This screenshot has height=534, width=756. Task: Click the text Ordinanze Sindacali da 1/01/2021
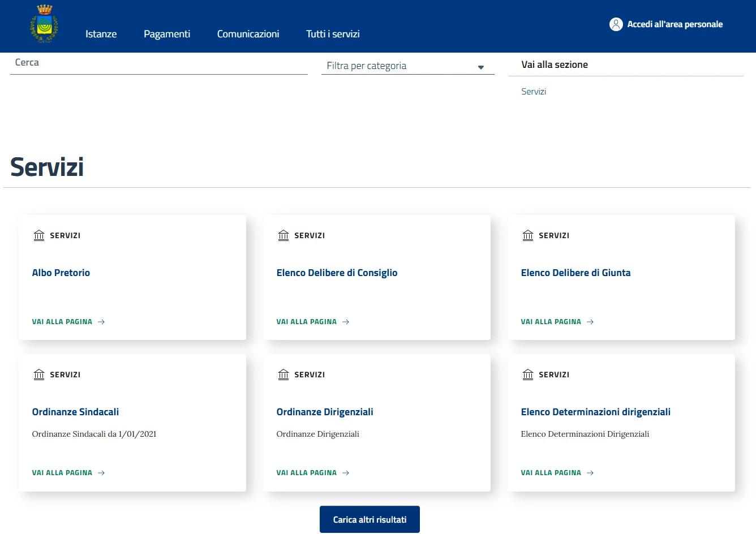[94, 434]
